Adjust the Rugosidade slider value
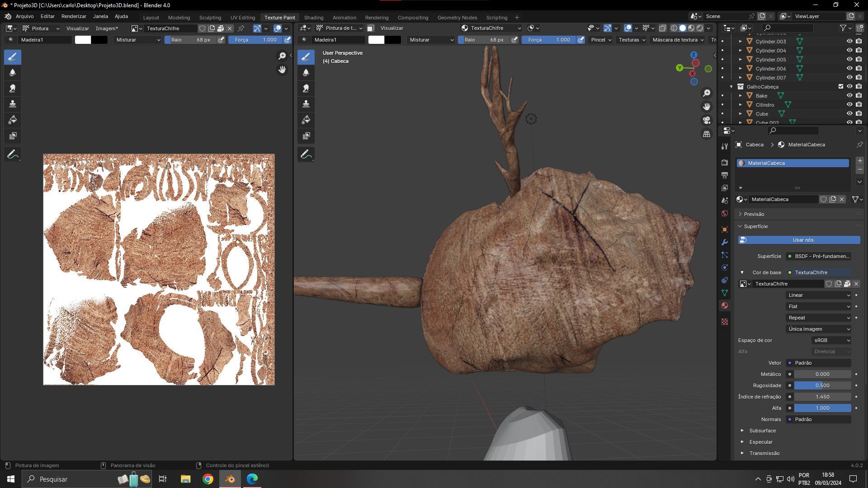The width and height of the screenshot is (868, 488). [x=822, y=385]
